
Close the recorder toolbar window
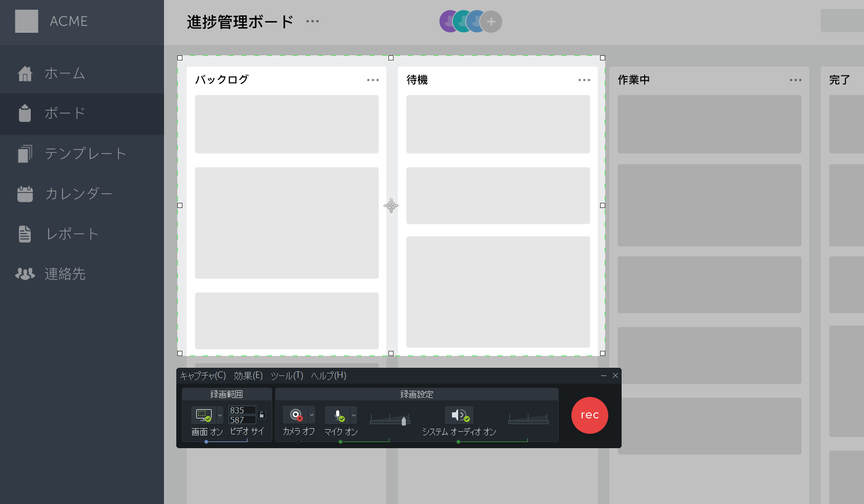615,375
